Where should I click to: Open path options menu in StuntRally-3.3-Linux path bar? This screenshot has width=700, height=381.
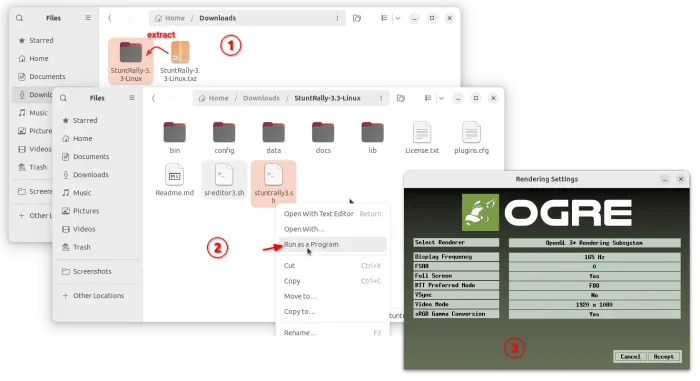click(381, 98)
